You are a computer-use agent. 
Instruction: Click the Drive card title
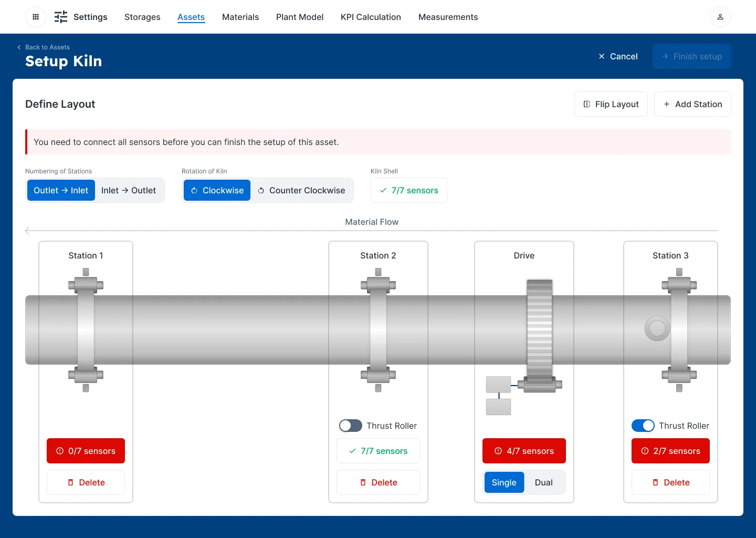click(524, 255)
